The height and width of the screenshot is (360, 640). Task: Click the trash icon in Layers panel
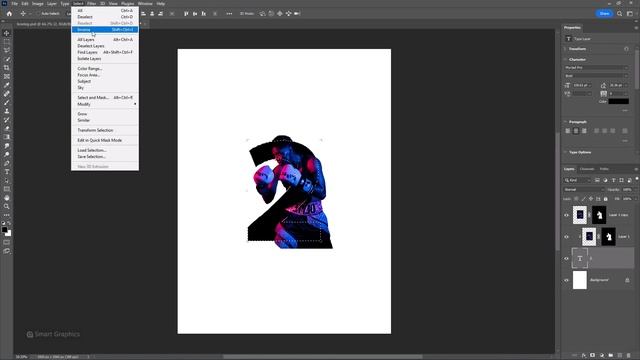click(x=629, y=356)
